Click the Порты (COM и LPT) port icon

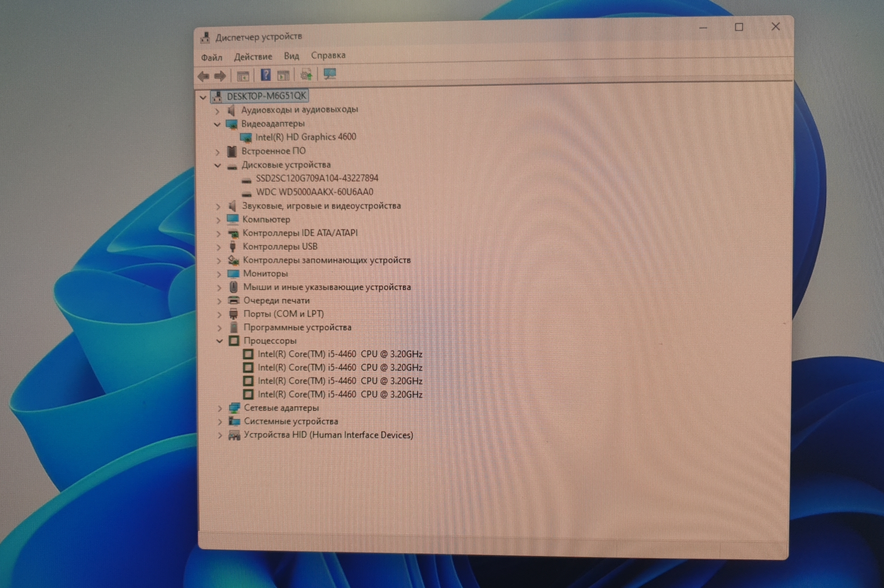click(234, 314)
